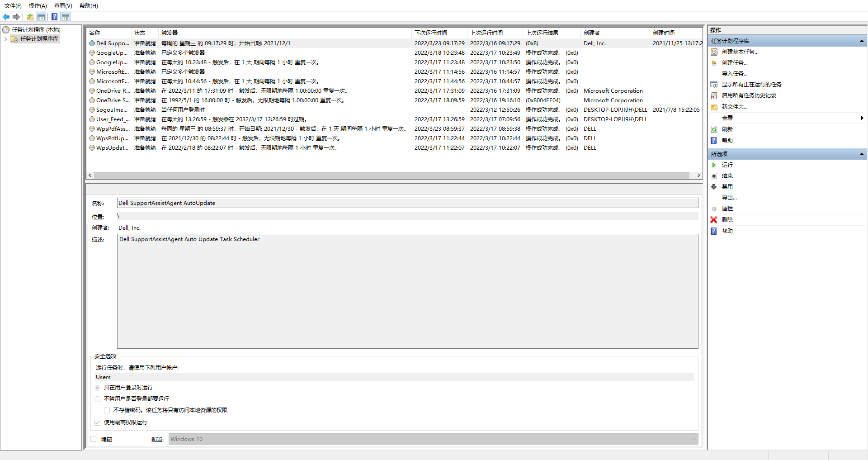Select the OneDrive S... task row

click(x=394, y=100)
